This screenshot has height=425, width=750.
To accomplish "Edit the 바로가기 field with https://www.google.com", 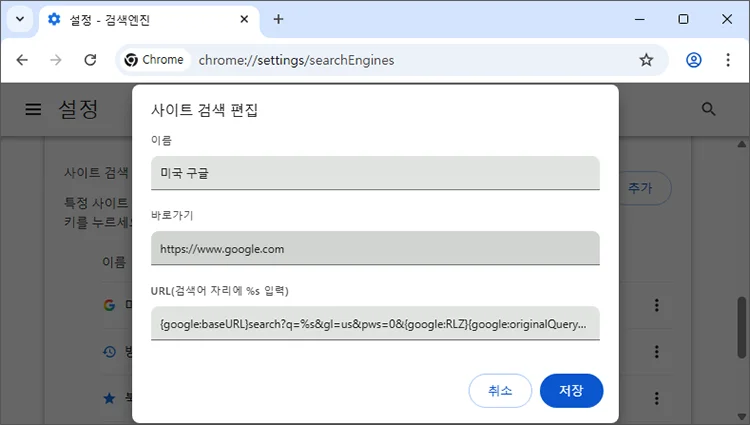I will [375, 248].
